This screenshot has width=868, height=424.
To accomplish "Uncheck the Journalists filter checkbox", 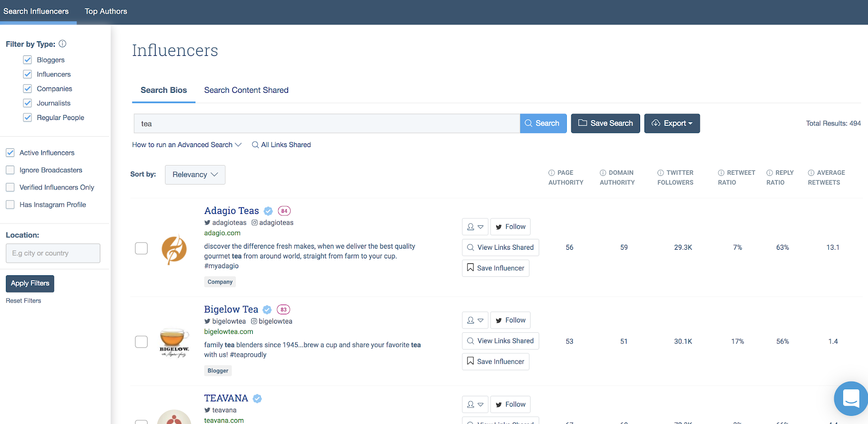I will [x=28, y=103].
